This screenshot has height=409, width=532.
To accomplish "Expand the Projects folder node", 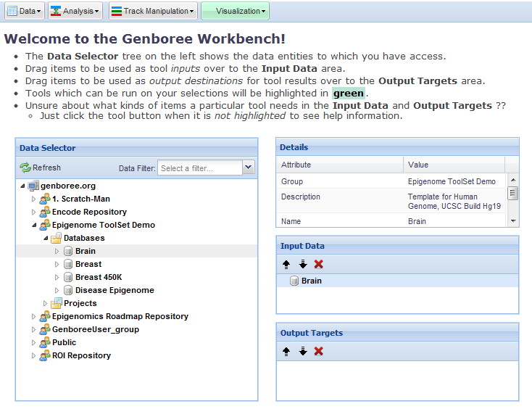I will tap(45, 303).
